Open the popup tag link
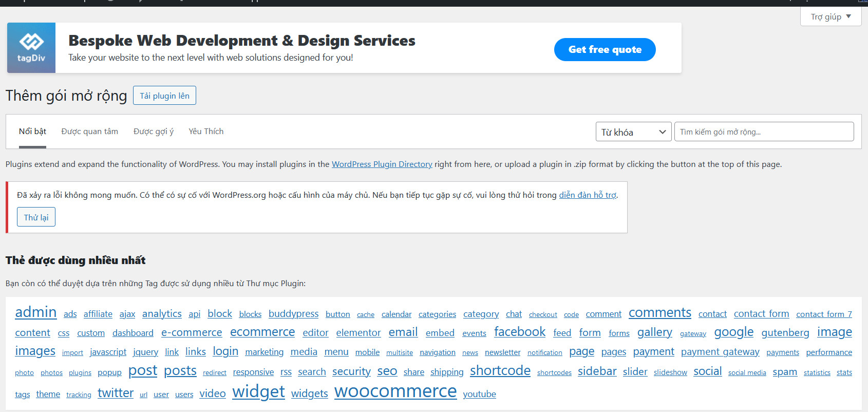Image resolution: width=868 pixels, height=412 pixels. (x=109, y=372)
